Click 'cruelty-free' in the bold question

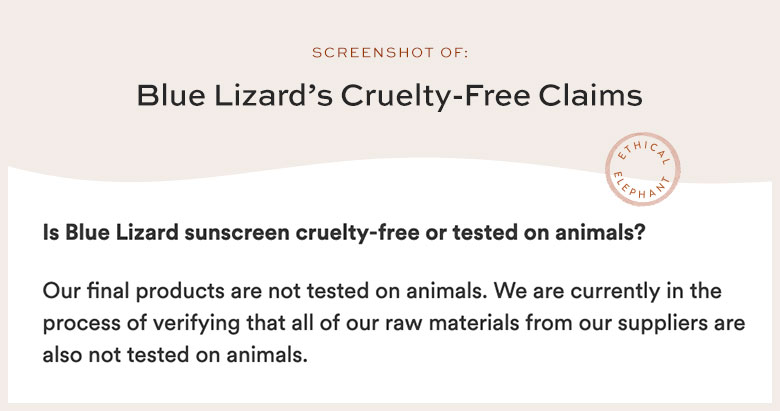point(357,232)
